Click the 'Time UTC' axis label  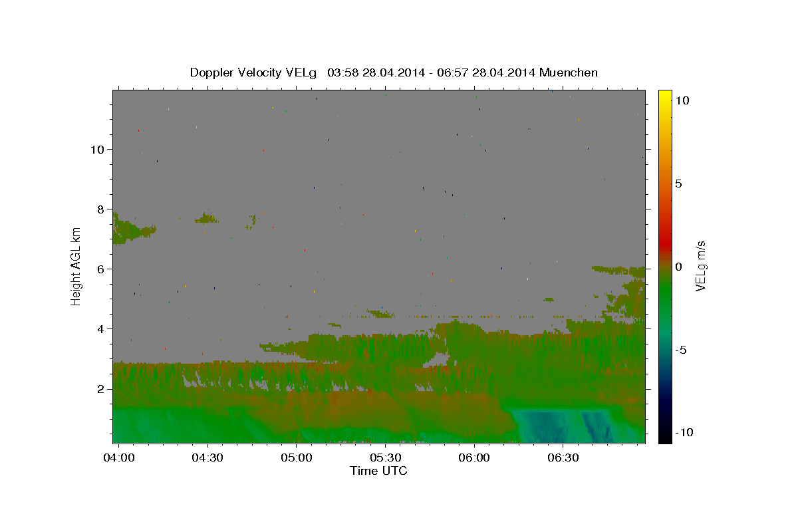click(378, 471)
